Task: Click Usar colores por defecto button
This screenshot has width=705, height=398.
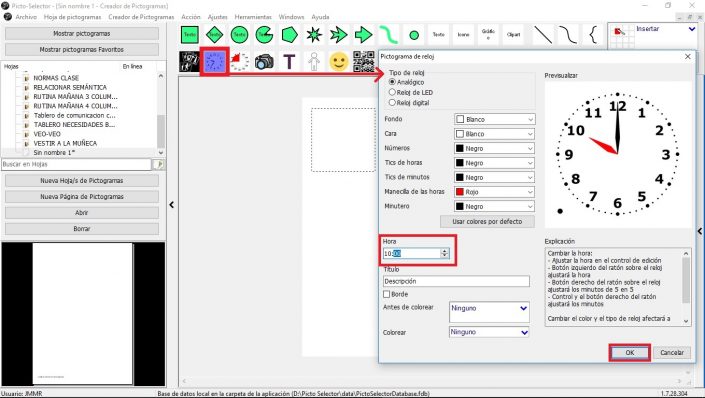Action: click(x=487, y=221)
